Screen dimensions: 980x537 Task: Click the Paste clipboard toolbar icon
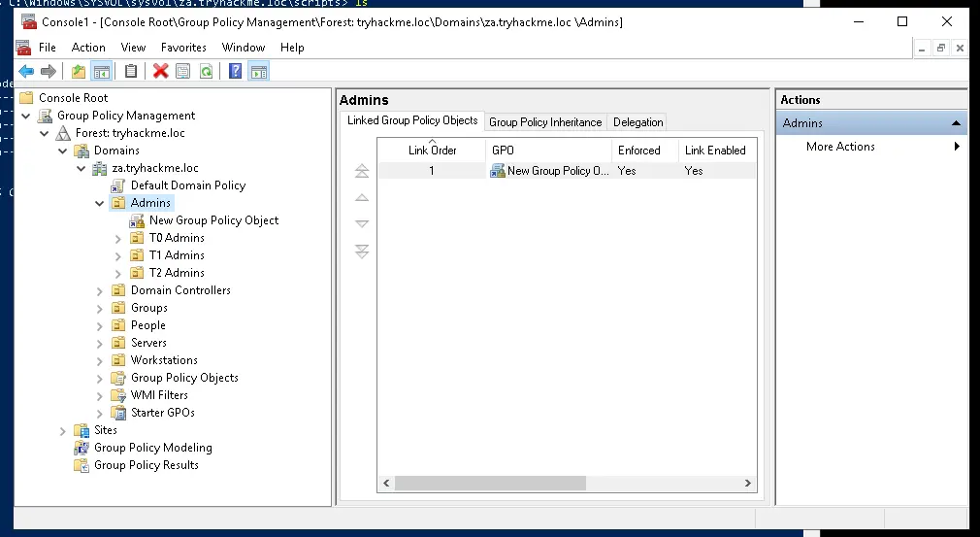point(131,71)
